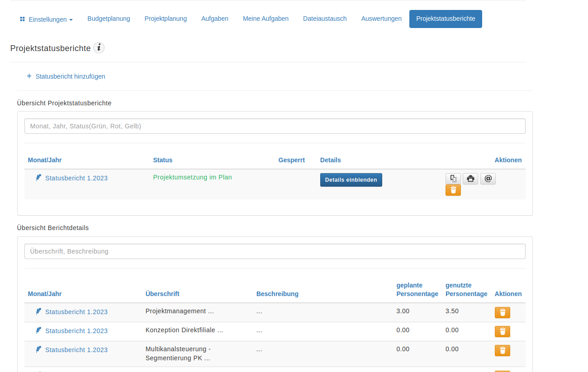The width and height of the screenshot is (588, 372).
Task: Click Statusbericht hinzufügen link
Action: tap(70, 76)
